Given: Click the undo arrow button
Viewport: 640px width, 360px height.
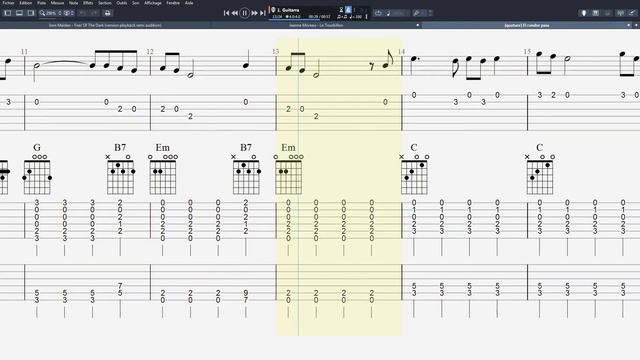Looking at the screenshot, I should pyautogui.click(x=83, y=13).
